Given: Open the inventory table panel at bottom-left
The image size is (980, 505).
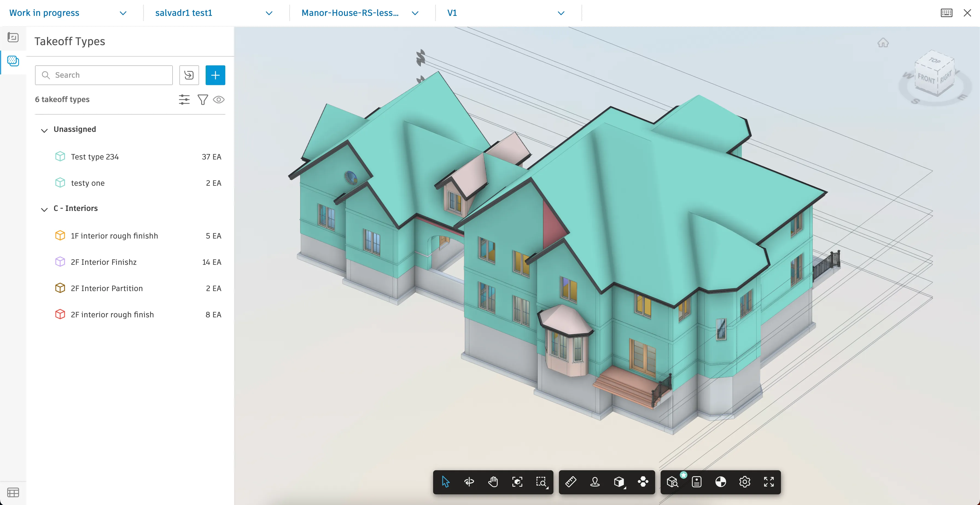Looking at the screenshot, I should point(13,492).
